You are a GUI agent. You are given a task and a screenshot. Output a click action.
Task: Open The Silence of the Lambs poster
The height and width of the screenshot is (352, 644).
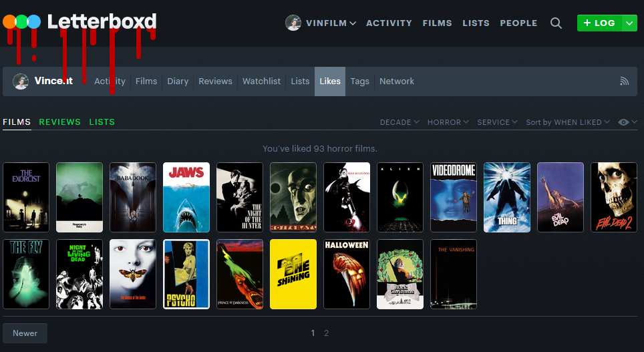133,274
